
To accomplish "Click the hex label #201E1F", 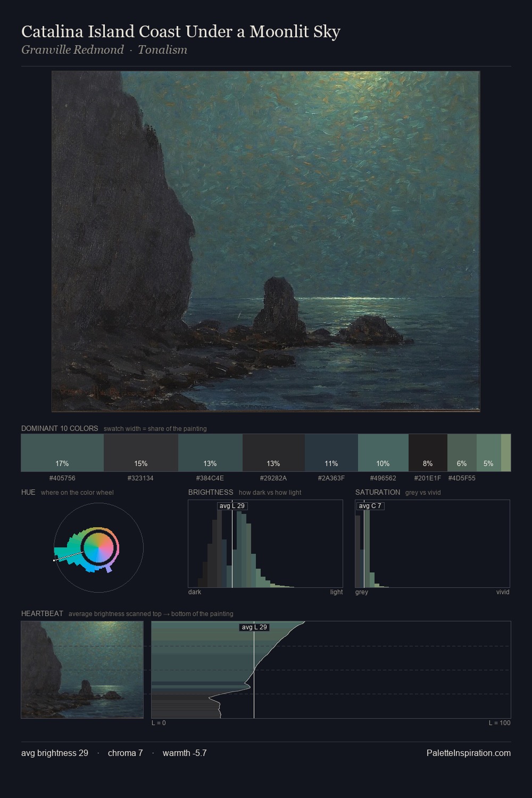I will coord(428,478).
